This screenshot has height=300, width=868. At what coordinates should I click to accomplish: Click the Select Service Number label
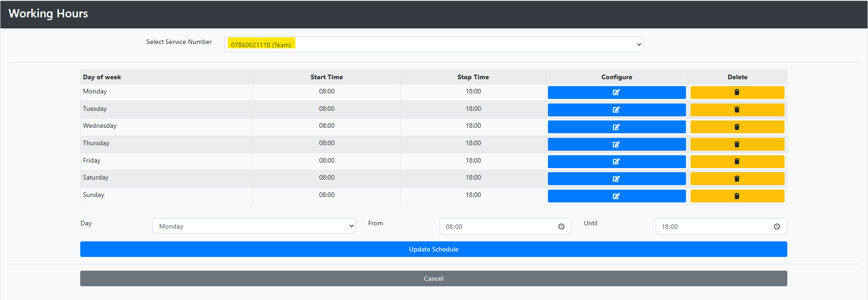click(x=179, y=42)
